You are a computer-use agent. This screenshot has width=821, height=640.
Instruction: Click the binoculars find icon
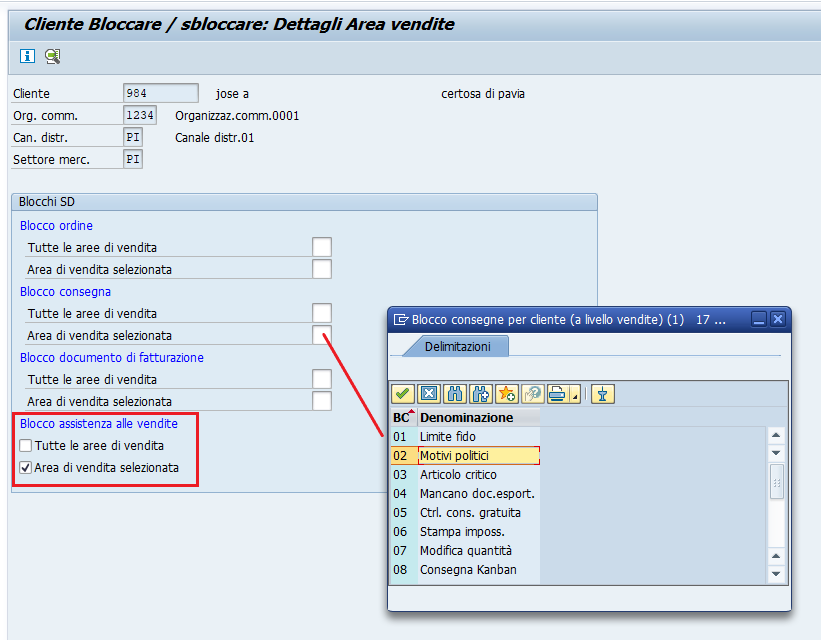[x=454, y=394]
